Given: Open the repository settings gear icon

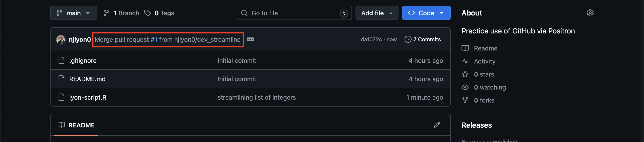Looking at the screenshot, I should pos(590,13).
